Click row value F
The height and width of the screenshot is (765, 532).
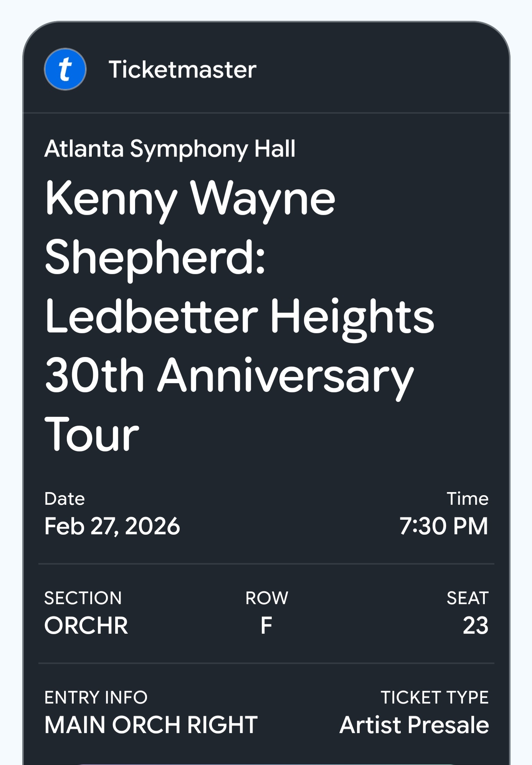pyautogui.click(x=267, y=626)
